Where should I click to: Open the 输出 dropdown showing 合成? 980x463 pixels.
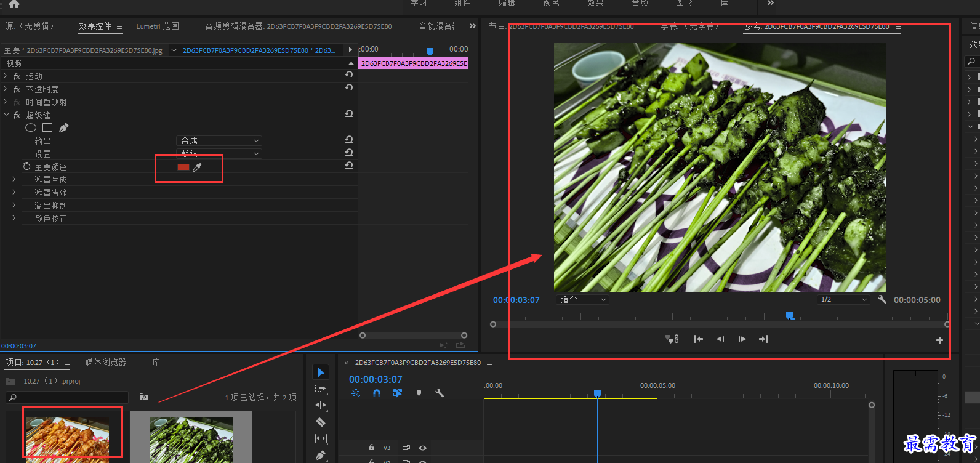[219, 140]
